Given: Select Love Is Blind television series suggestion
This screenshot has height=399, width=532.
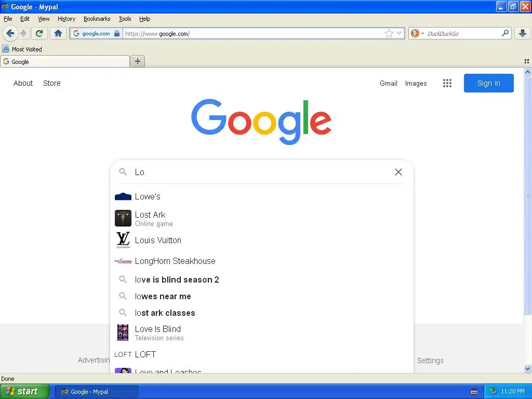Looking at the screenshot, I should pyautogui.click(x=159, y=333).
